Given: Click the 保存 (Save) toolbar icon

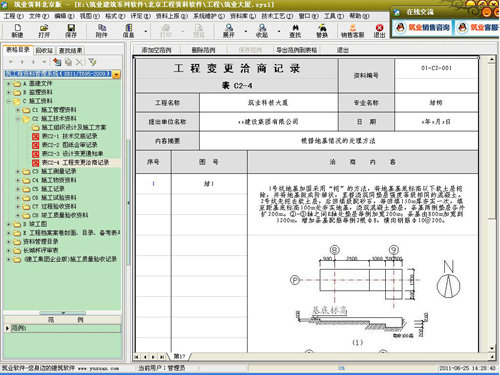Looking at the screenshot, I should (71, 31).
